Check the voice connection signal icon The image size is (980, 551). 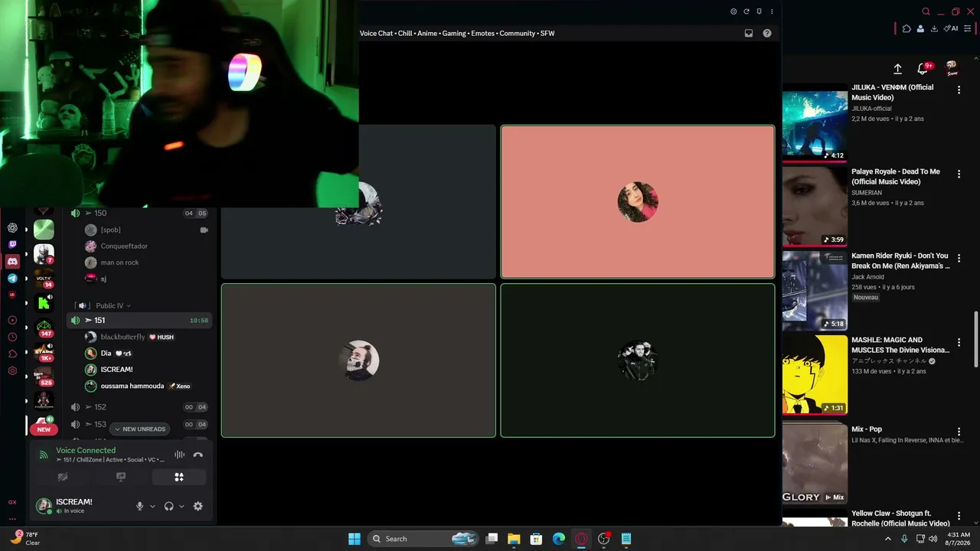click(44, 455)
